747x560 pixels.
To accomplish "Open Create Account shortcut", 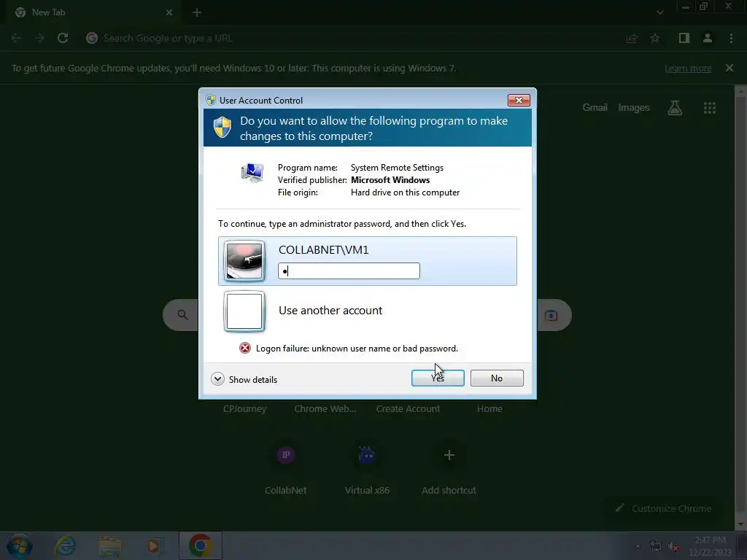I will point(408,408).
